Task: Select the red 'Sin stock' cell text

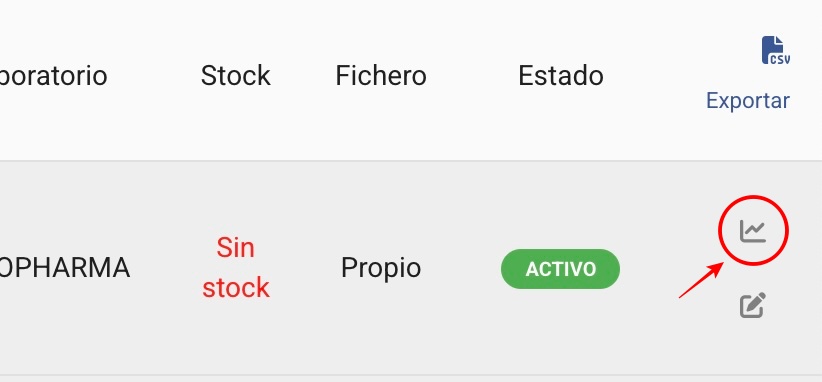Action: (236, 268)
